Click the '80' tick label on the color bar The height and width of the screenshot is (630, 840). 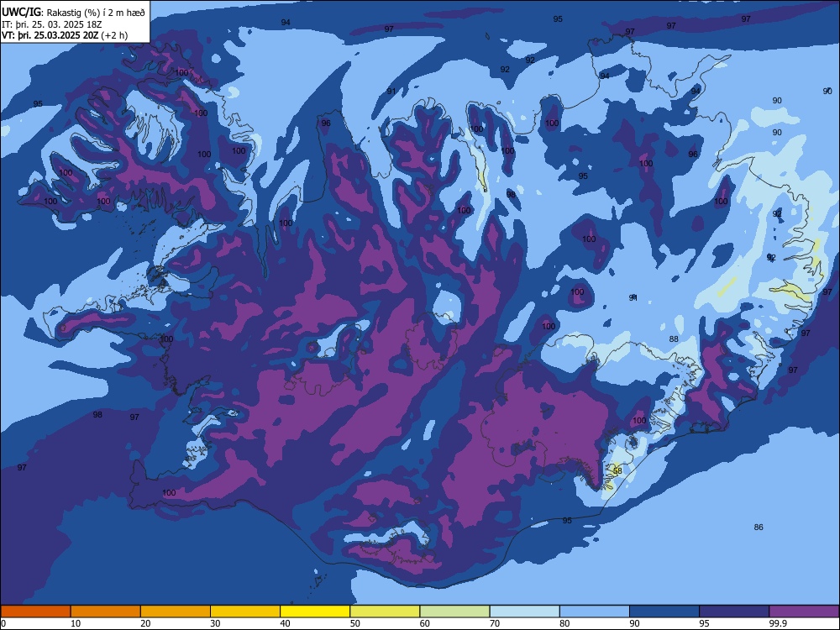point(565,623)
